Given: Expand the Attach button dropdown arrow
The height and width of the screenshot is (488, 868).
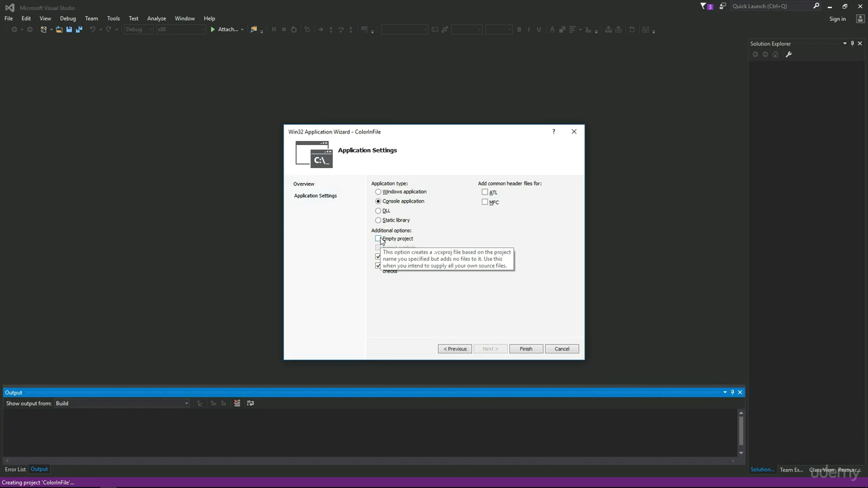Looking at the screenshot, I should coord(242,29).
